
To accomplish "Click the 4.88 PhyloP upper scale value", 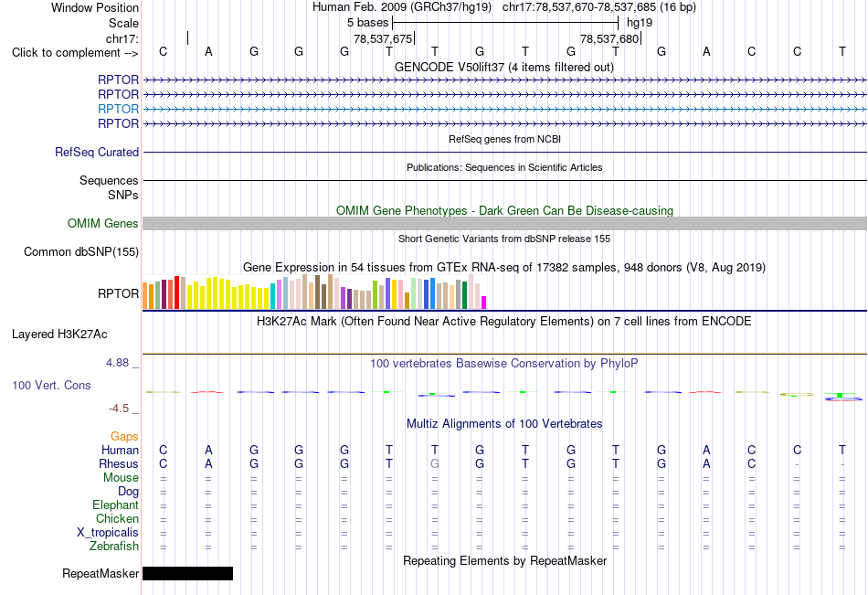I will coord(117,362).
